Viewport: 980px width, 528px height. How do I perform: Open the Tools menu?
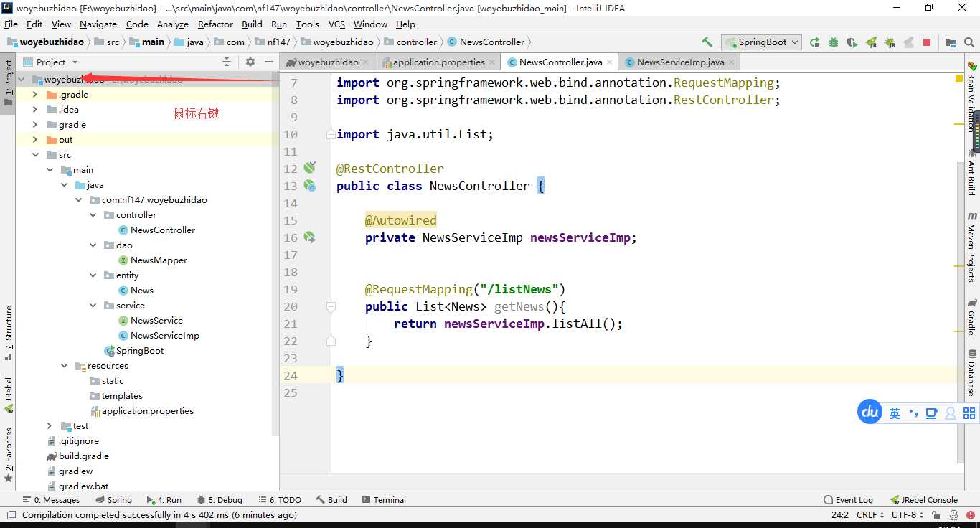307,24
